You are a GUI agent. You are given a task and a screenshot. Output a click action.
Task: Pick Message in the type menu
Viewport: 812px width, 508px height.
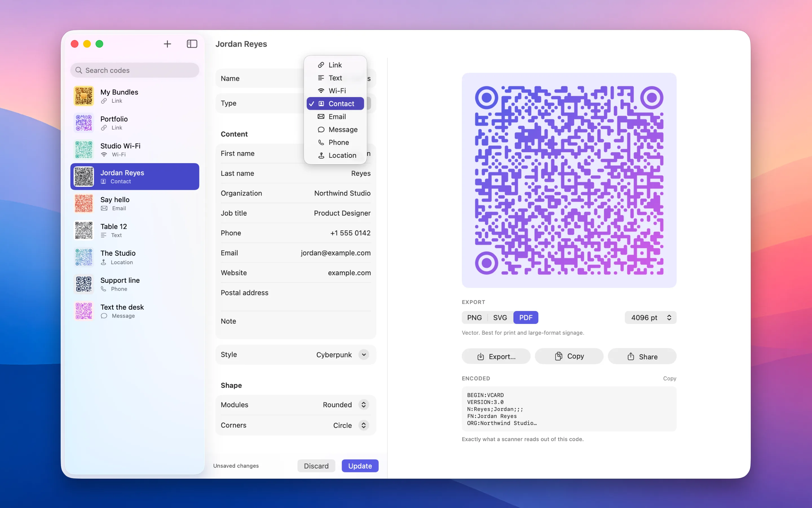(x=335, y=129)
